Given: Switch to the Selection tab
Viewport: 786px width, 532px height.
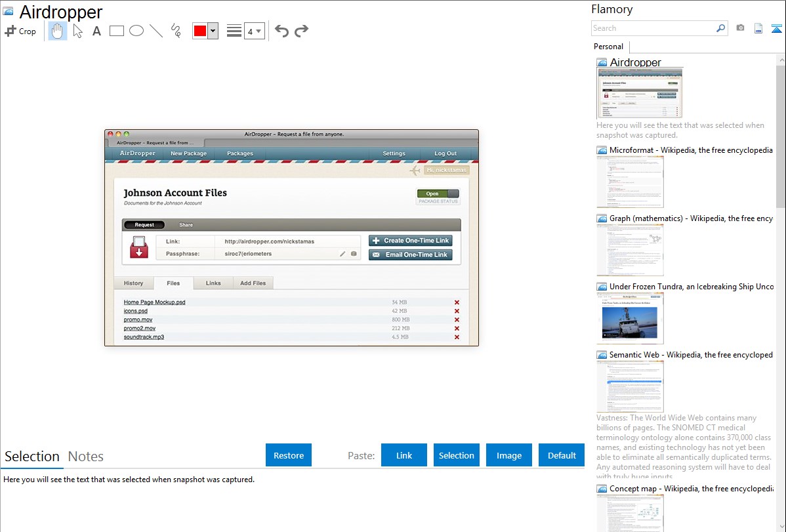Looking at the screenshot, I should [31, 457].
